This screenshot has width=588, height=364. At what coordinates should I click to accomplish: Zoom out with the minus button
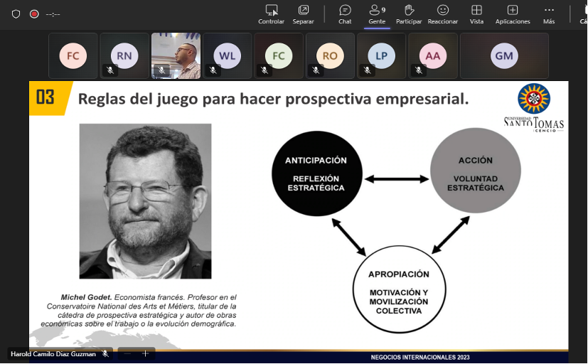coord(127,353)
